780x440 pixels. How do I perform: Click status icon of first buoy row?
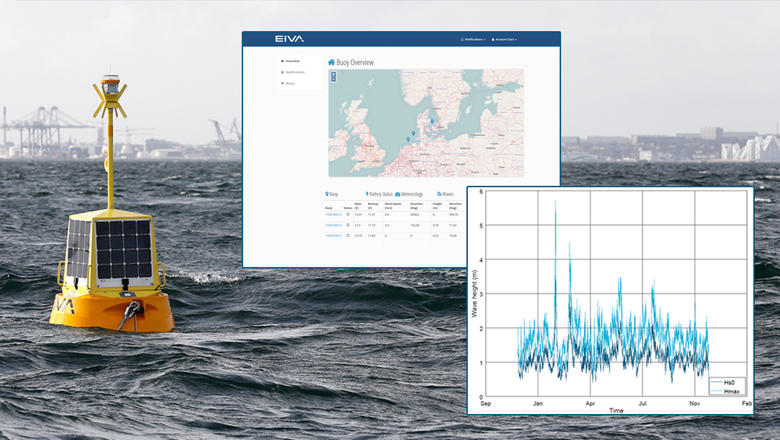pyautogui.click(x=348, y=214)
